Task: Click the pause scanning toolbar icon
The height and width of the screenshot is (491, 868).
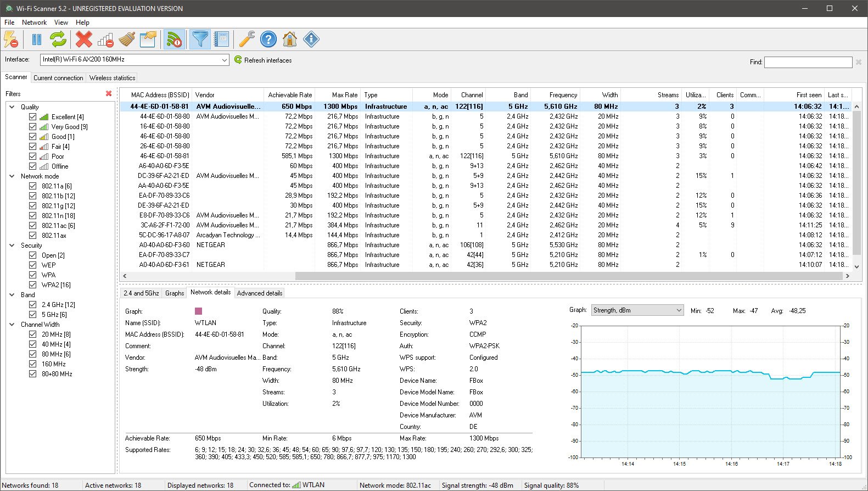Action: click(x=37, y=40)
